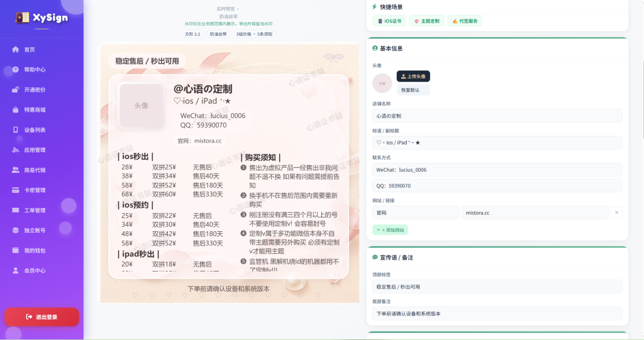
Task: Click the 应用管理 icon
Action: point(16,150)
